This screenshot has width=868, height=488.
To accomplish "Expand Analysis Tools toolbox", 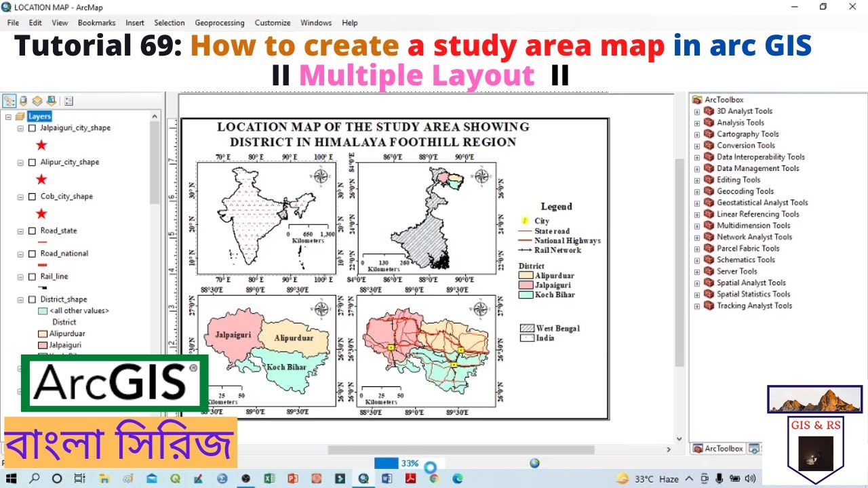I will click(696, 123).
